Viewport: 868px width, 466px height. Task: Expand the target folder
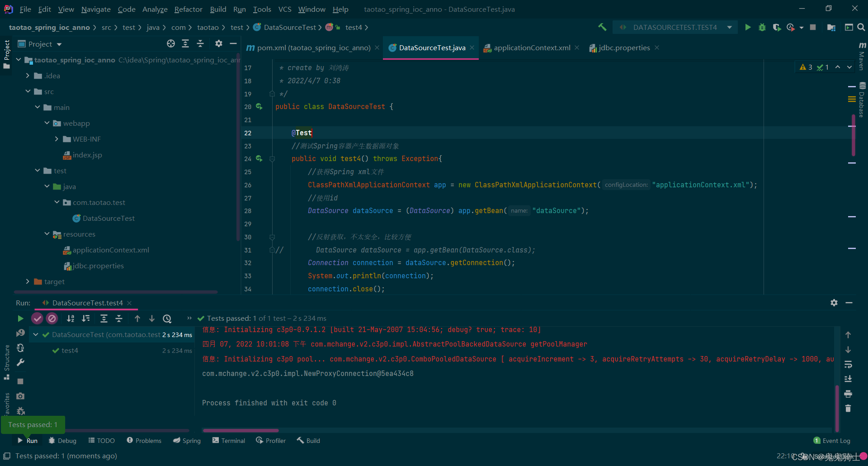28,281
